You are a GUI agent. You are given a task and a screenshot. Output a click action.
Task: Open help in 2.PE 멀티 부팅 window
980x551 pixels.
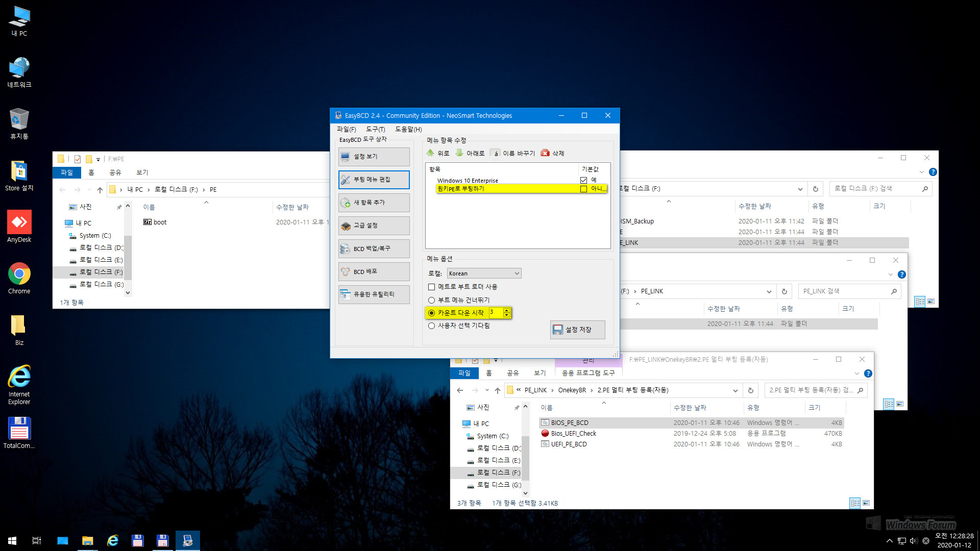point(868,373)
